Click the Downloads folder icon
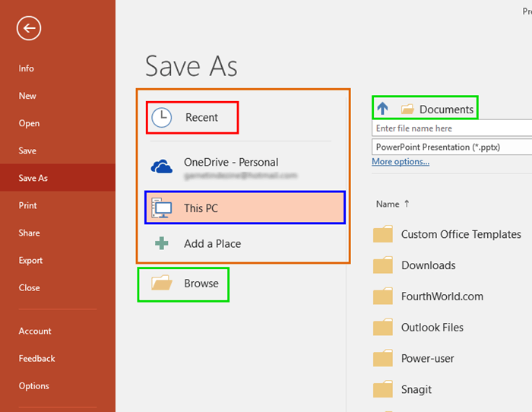This screenshot has height=412, width=532. pyautogui.click(x=383, y=265)
